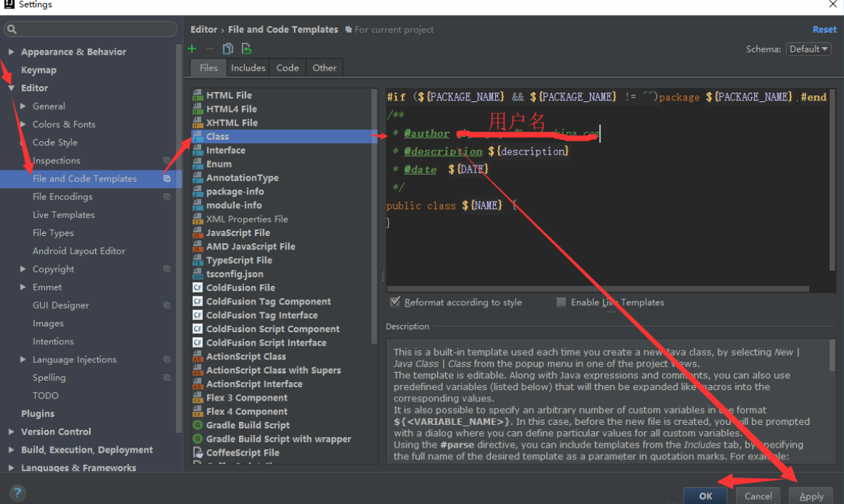Click the green reset-to-default template icon
The image size is (844, 504).
pyautogui.click(x=247, y=49)
